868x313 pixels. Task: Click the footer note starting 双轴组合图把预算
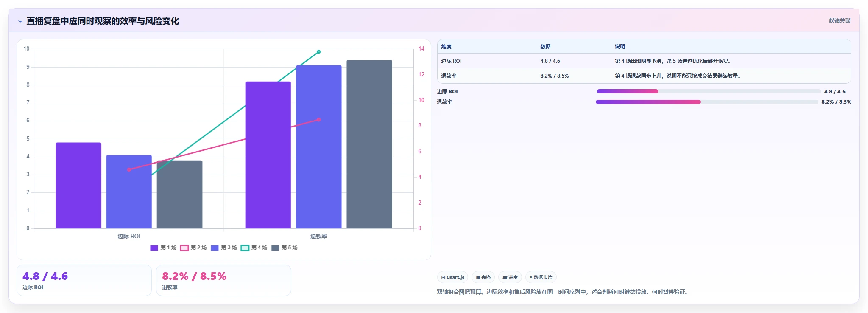click(x=563, y=292)
